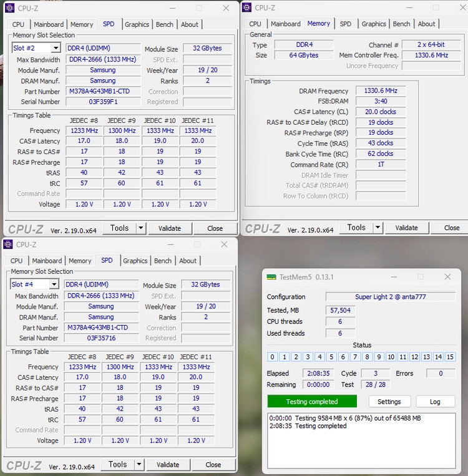468x476 pixels.
Task: Click the TestMem5 title bar icon
Action: click(271, 277)
